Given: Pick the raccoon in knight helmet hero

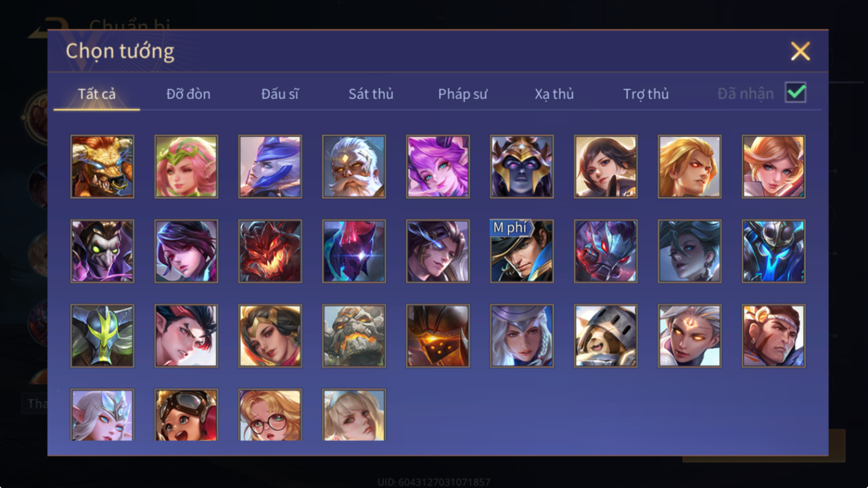Looking at the screenshot, I should point(605,336).
